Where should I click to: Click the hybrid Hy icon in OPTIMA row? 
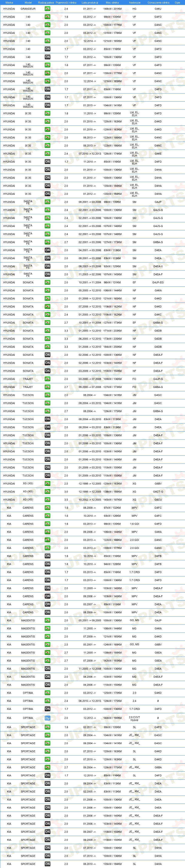pos(48,718)
